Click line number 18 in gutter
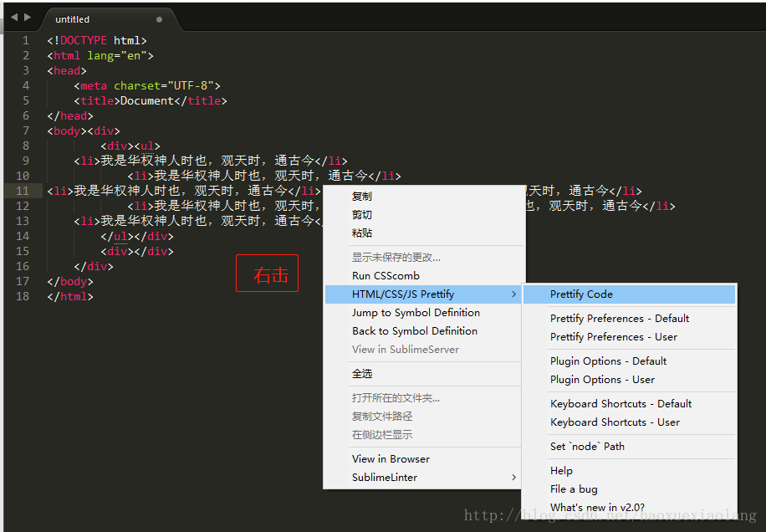Viewport: 766px width, 532px height. tap(23, 297)
